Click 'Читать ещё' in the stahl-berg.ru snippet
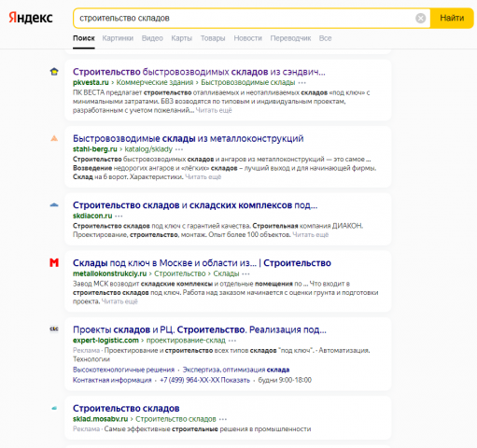Viewport: 477px width, 448px height. pyautogui.click(x=203, y=177)
